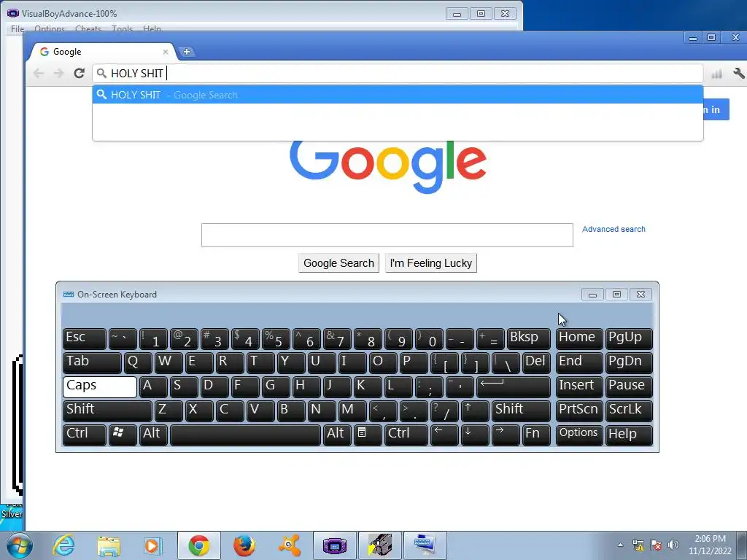Image resolution: width=747 pixels, height=560 pixels.
Task: Click the M key on On-Screen Keyboard
Action: pyautogui.click(x=352, y=411)
